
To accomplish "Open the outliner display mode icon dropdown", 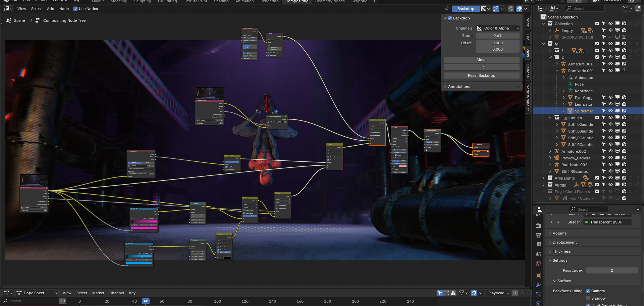I will [x=554, y=8].
